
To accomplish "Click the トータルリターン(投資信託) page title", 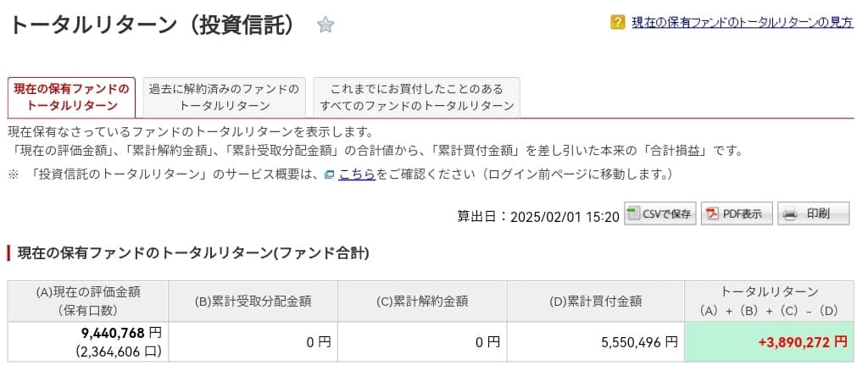I will tap(153, 25).
